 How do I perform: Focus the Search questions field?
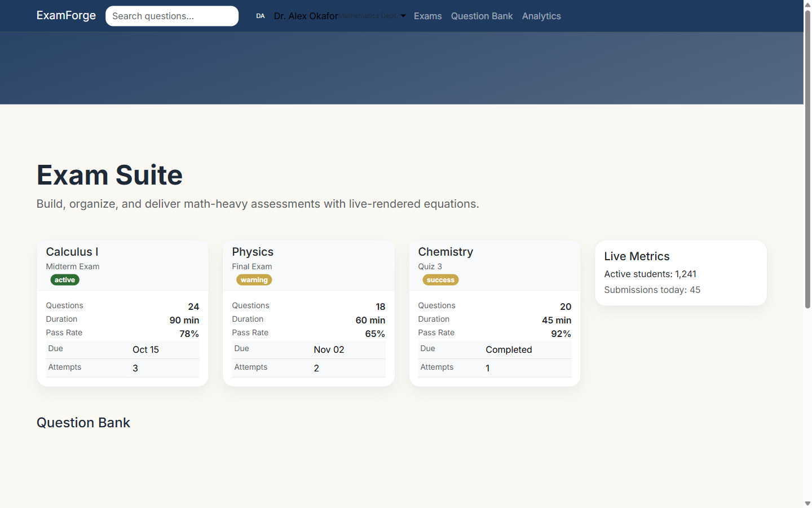tap(172, 16)
